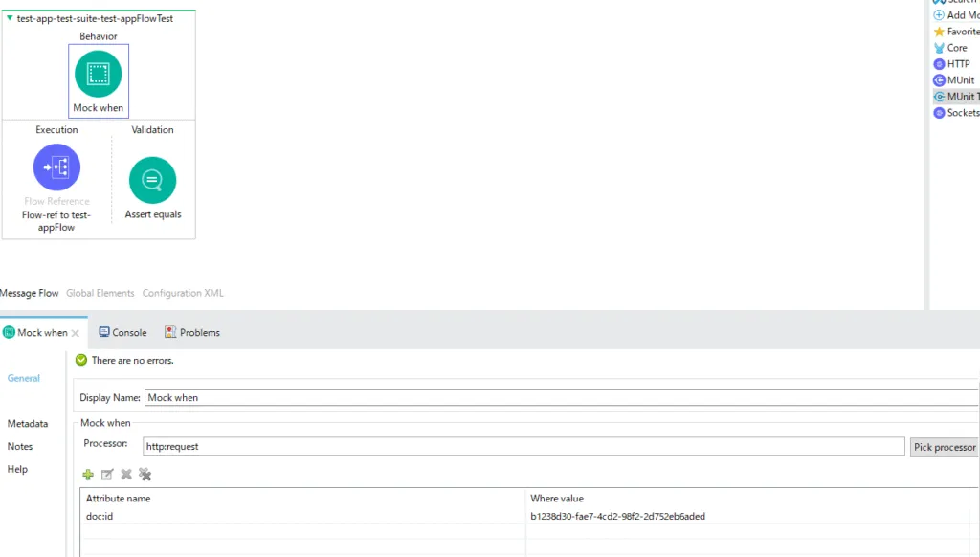Switch to the Global Elements tab
Viewport: 980px width, 557px height.
[x=100, y=293]
